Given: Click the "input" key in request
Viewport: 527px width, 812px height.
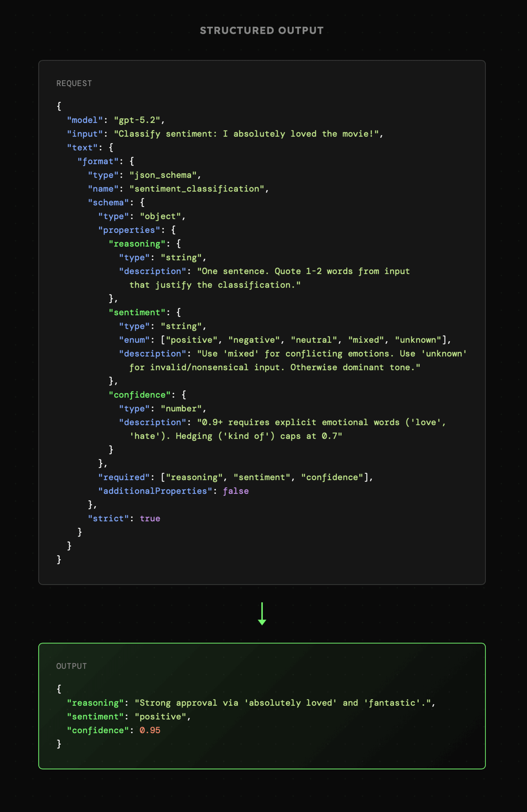Looking at the screenshot, I should [85, 134].
